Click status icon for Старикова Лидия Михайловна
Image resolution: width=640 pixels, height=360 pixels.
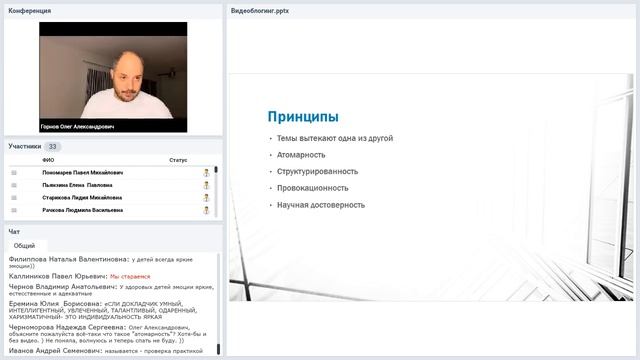coord(207,198)
